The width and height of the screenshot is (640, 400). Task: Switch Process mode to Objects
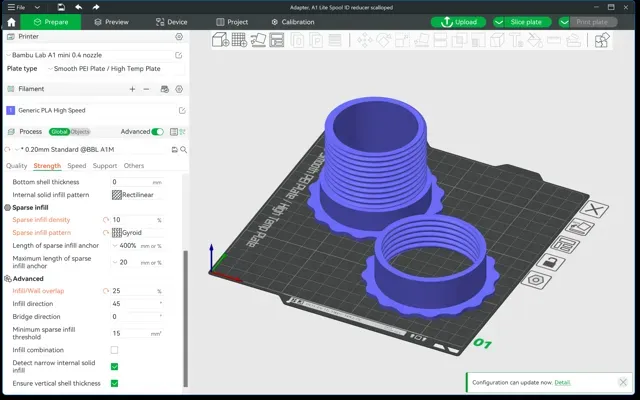[80, 131]
